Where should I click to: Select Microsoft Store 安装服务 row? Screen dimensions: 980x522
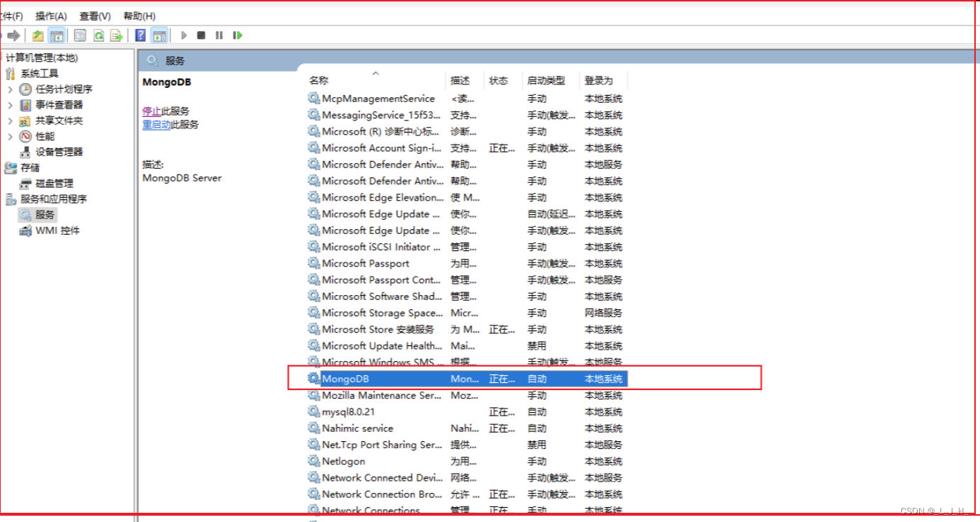click(467, 329)
